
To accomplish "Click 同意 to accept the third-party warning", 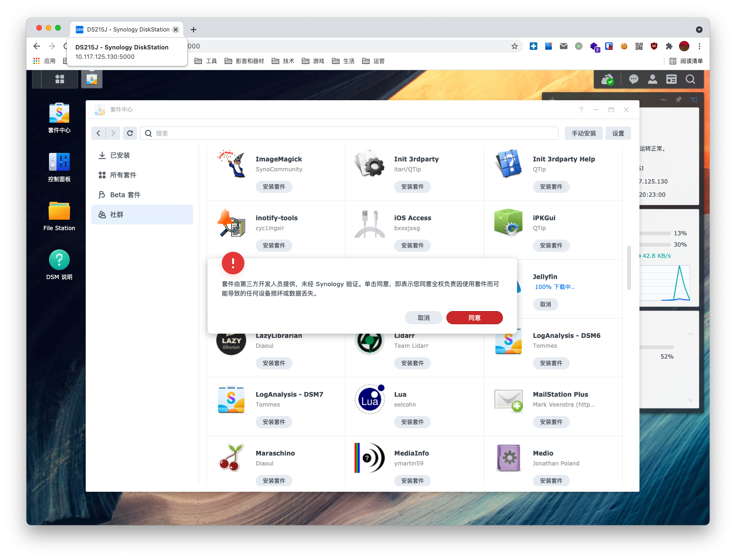I will (475, 318).
